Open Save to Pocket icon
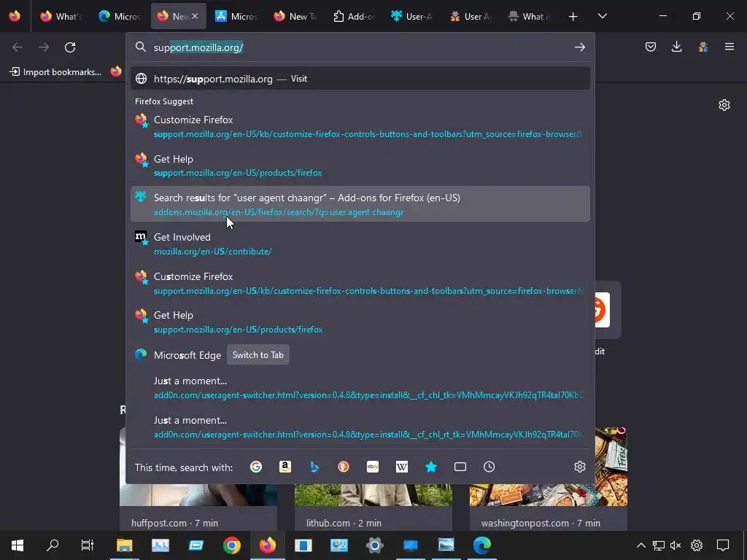Image resolution: width=747 pixels, height=560 pixels. click(x=651, y=47)
